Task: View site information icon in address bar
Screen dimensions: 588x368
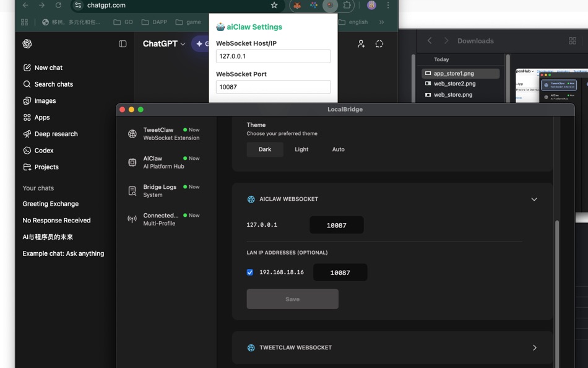Action: pos(78,5)
